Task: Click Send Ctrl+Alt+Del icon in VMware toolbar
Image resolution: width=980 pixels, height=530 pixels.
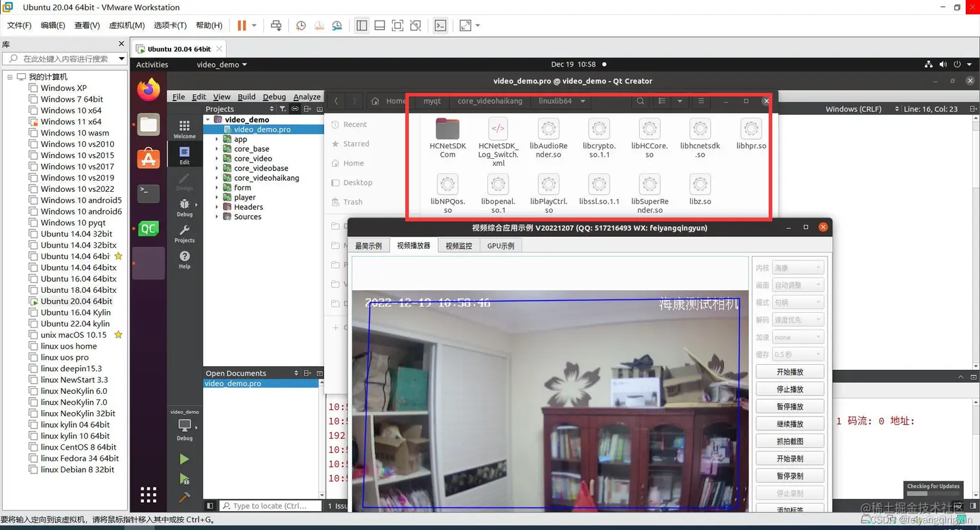Action: [x=276, y=25]
